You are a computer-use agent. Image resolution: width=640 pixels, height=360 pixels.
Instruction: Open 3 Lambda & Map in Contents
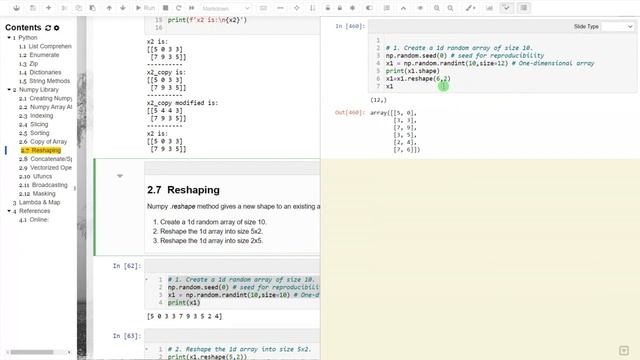(x=37, y=202)
